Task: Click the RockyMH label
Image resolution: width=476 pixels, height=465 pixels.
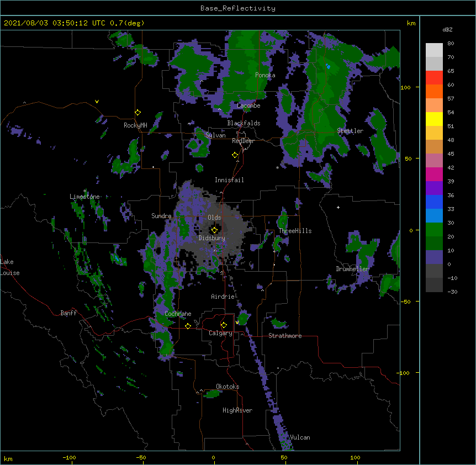Action: click(135, 125)
